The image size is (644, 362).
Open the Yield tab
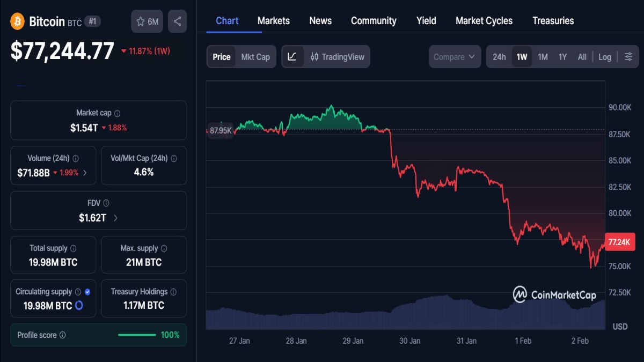pos(426,21)
